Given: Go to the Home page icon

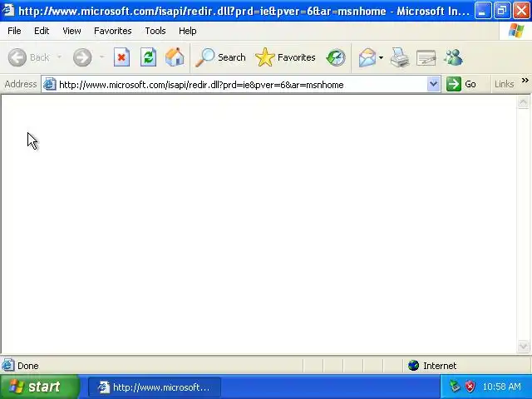Looking at the screenshot, I should (x=175, y=57).
